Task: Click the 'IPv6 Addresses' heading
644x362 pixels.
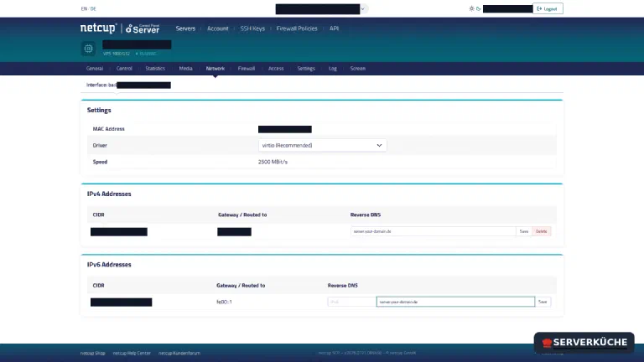Action: click(109, 264)
